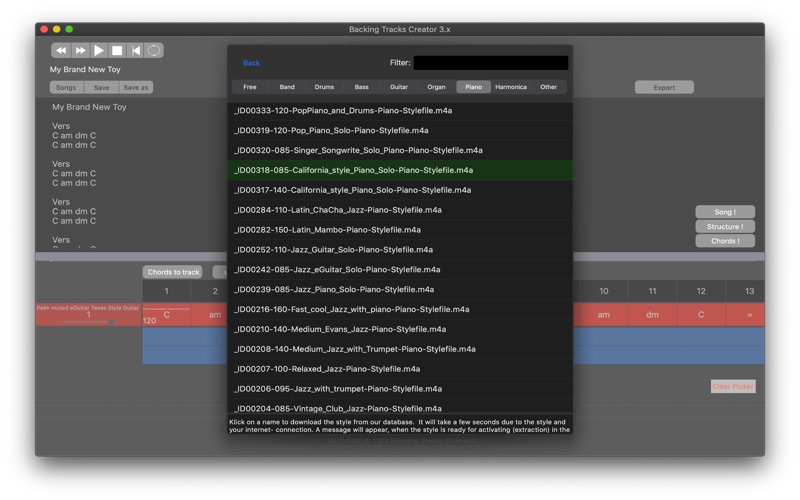
Task: Select _ID00252-110-Jazz_Guitar_Solo style file
Action: click(400, 249)
